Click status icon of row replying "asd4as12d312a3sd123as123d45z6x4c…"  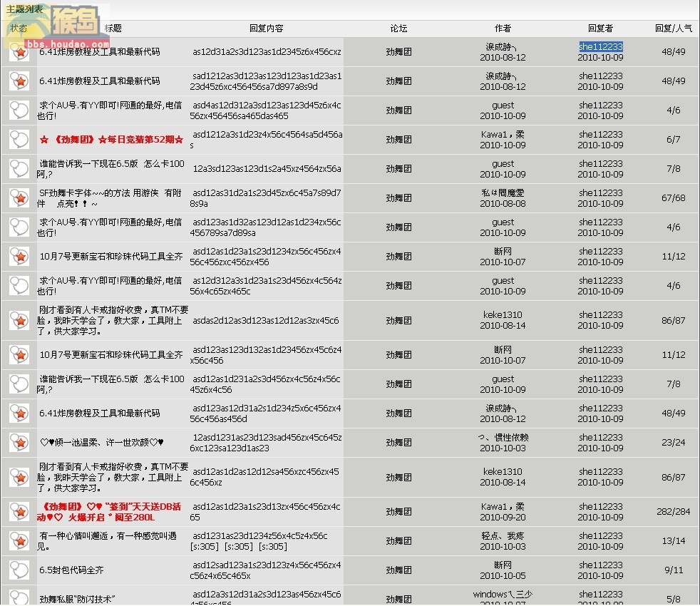pyautogui.click(x=19, y=111)
